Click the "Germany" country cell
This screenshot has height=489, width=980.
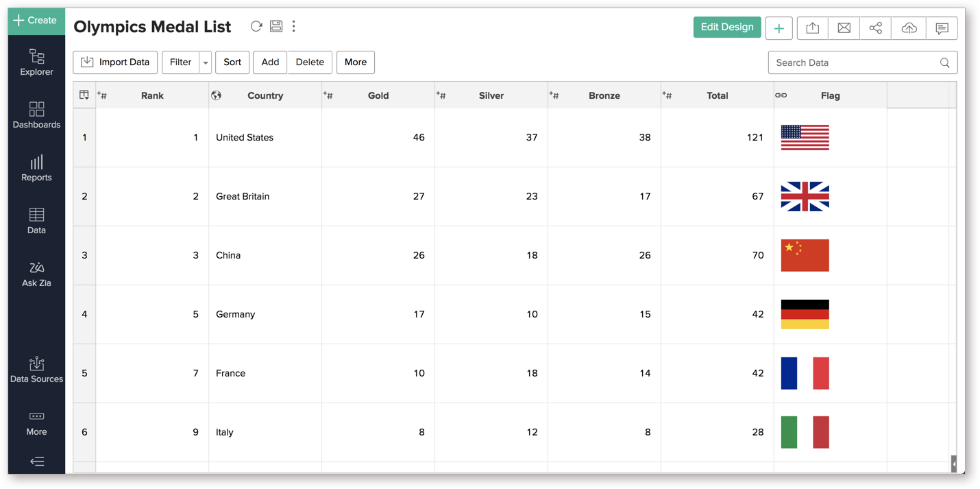[265, 315]
